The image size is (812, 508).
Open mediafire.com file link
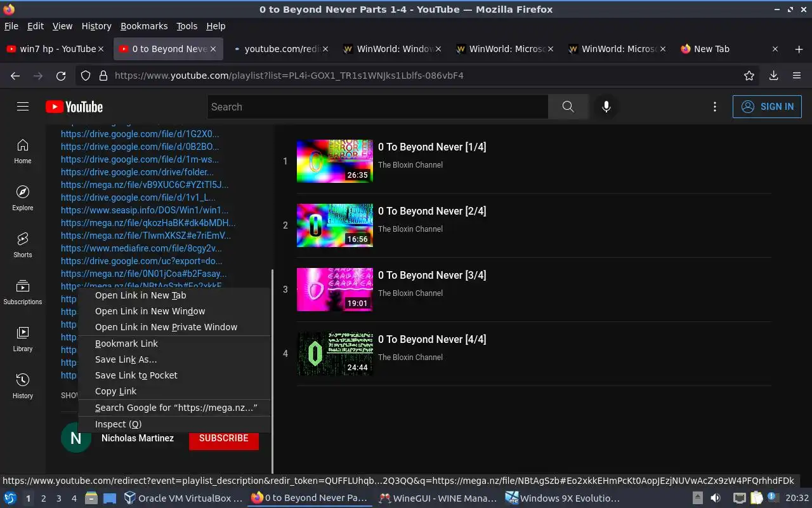[x=141, y=248]
